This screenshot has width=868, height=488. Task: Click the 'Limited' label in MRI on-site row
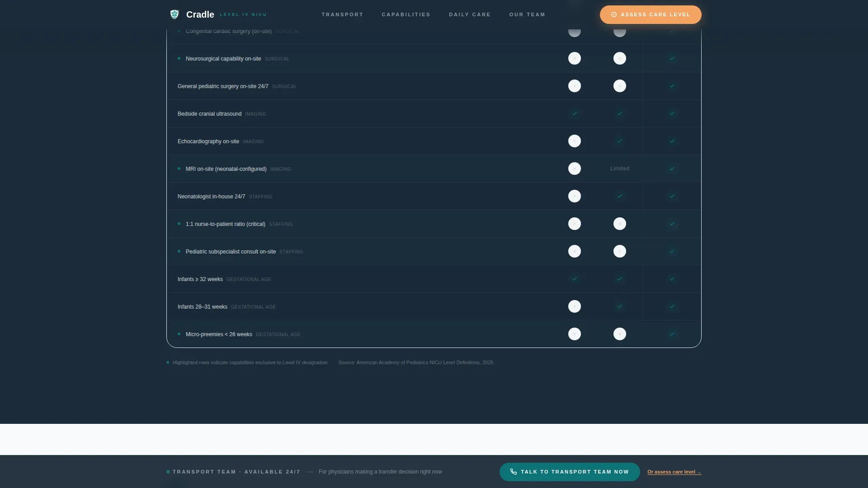(x=620, y=169)
